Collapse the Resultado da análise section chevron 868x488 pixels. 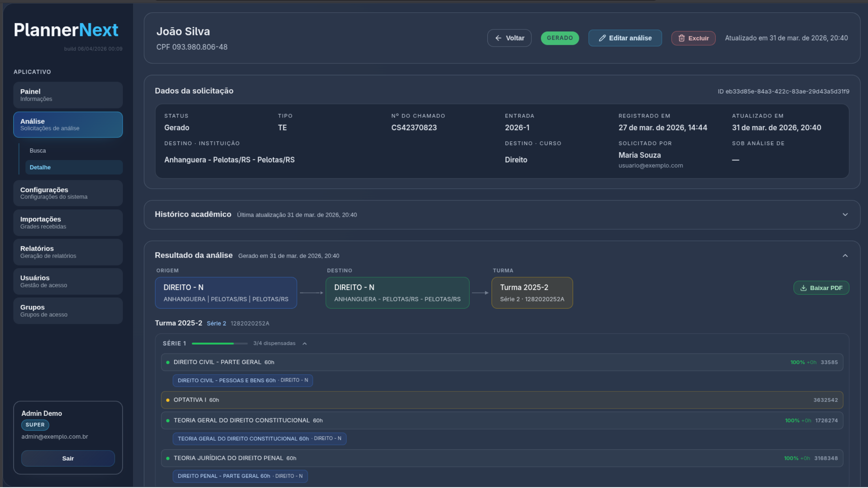[x=845, y=256]
